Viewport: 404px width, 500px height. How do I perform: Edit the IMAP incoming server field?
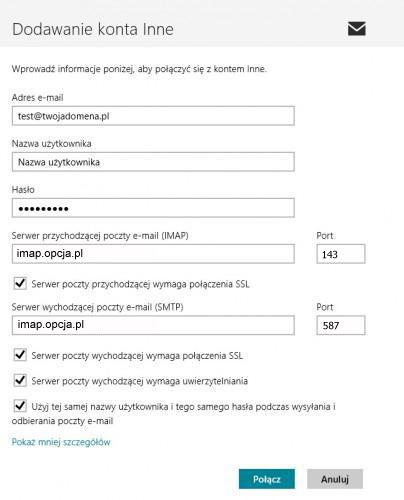click(x=153, y=254)
